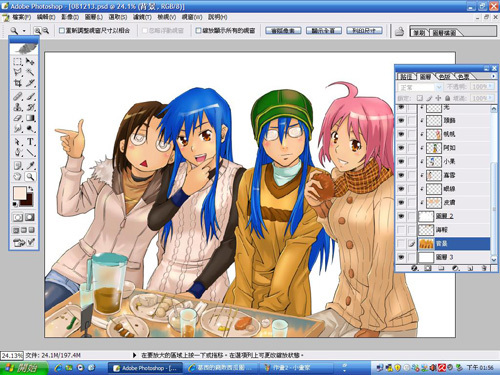
Task: Click the Adobe Photoshop taskbar button
Action: tap(145, 368)
